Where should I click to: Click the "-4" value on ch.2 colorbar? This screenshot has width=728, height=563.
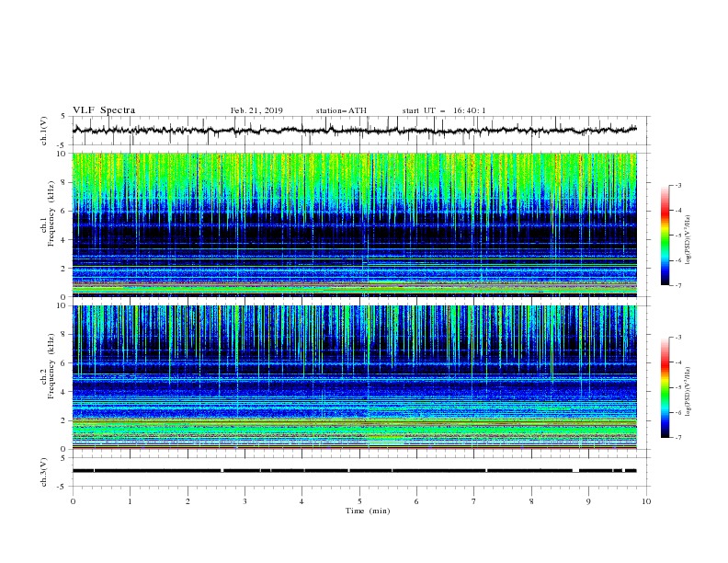tap(677, 362)
